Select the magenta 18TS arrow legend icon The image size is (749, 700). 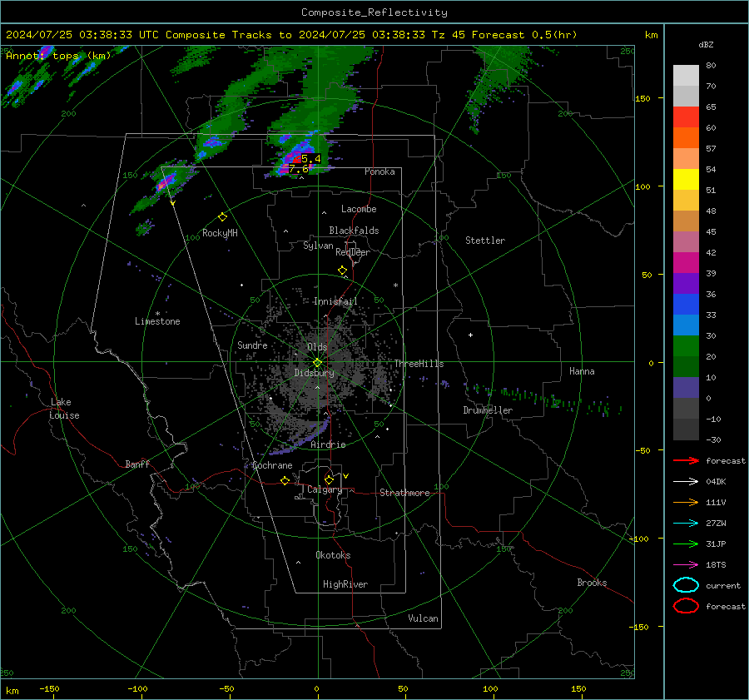pyautogui.click(x=686, y=565)
